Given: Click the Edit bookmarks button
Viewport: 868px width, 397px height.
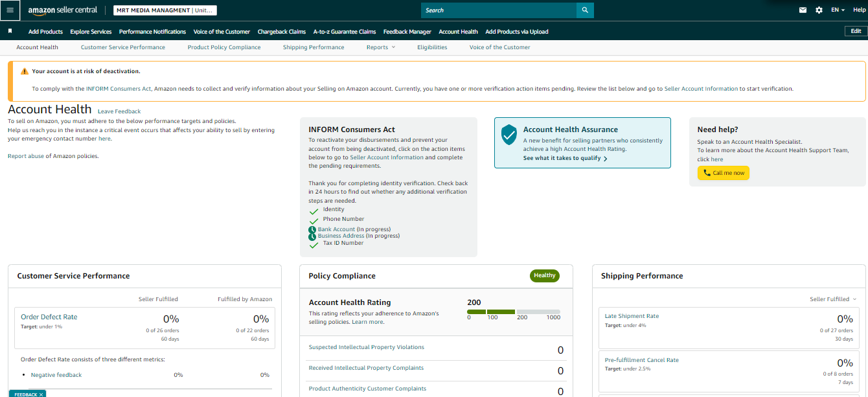Looking at the screenshot, I should (856, 31).
